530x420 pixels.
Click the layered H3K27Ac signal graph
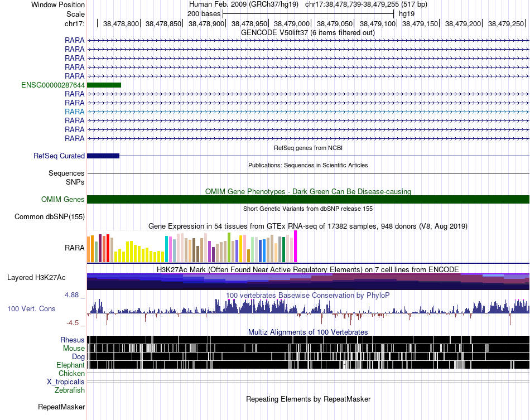tap(308, 282)
